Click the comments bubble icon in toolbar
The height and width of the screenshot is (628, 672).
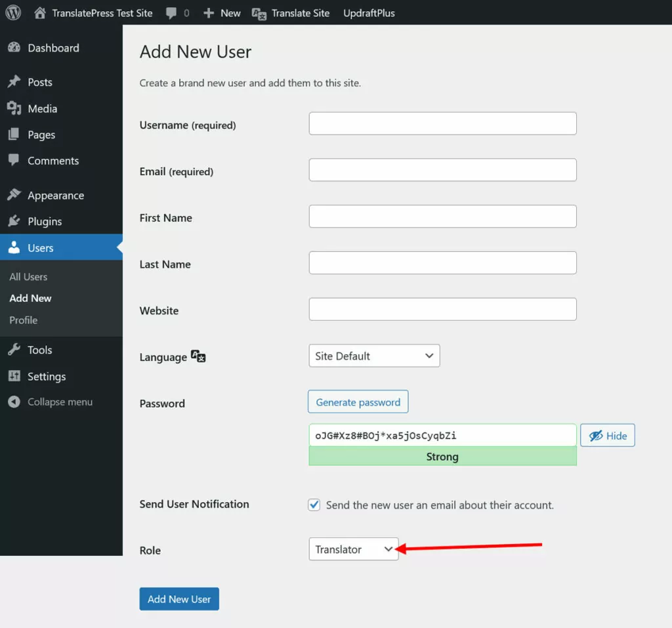click(x=172, y=12)
